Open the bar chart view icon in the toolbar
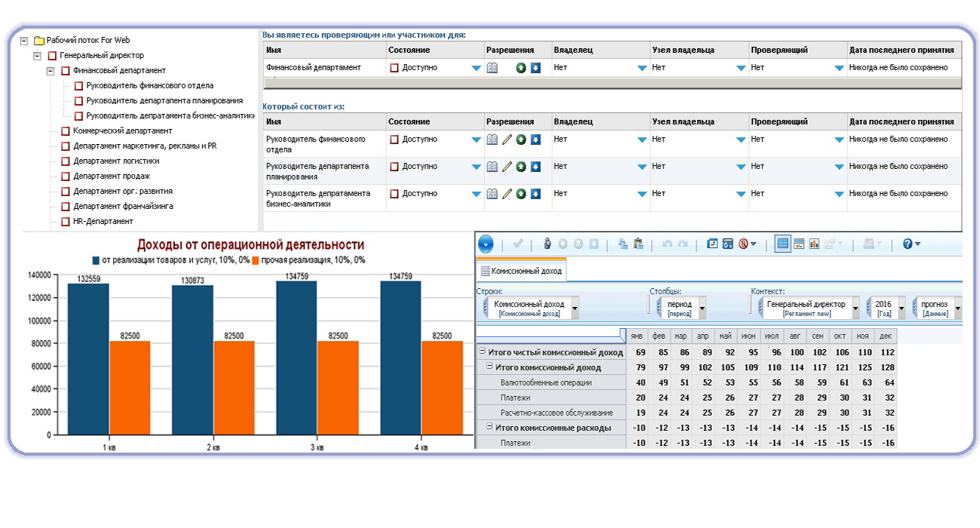 [814, 243]
